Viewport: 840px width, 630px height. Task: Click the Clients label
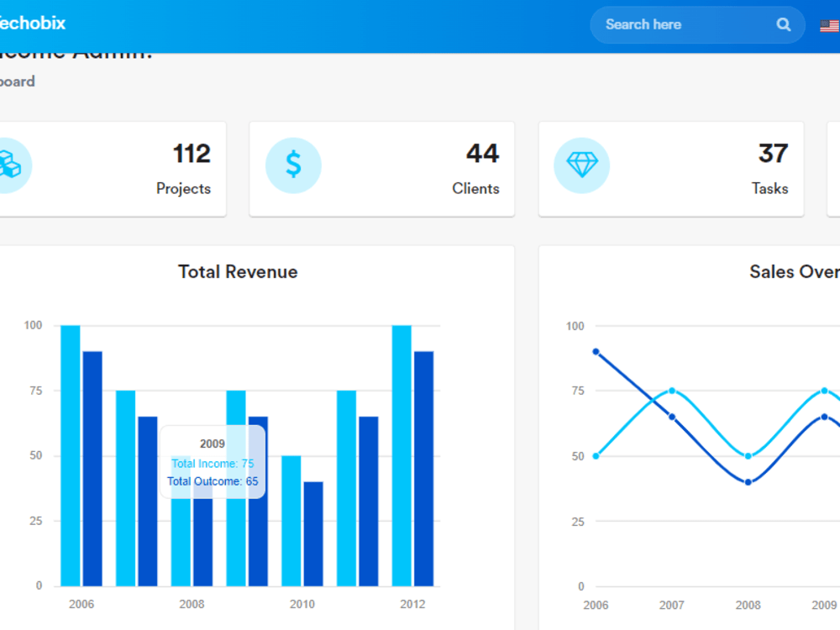pos(475,188)
